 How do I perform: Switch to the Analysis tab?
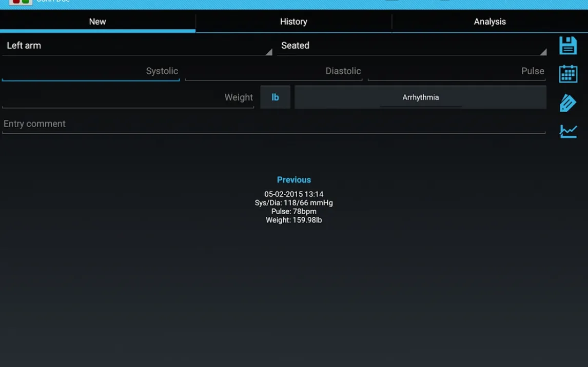click(489, 22)
